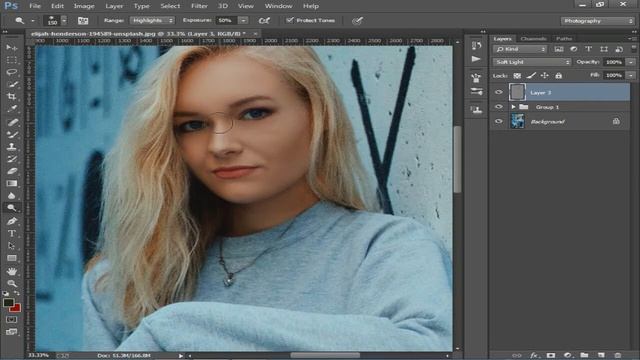Select the Pen tool
The image size is (640, 360).
(11, 221)
